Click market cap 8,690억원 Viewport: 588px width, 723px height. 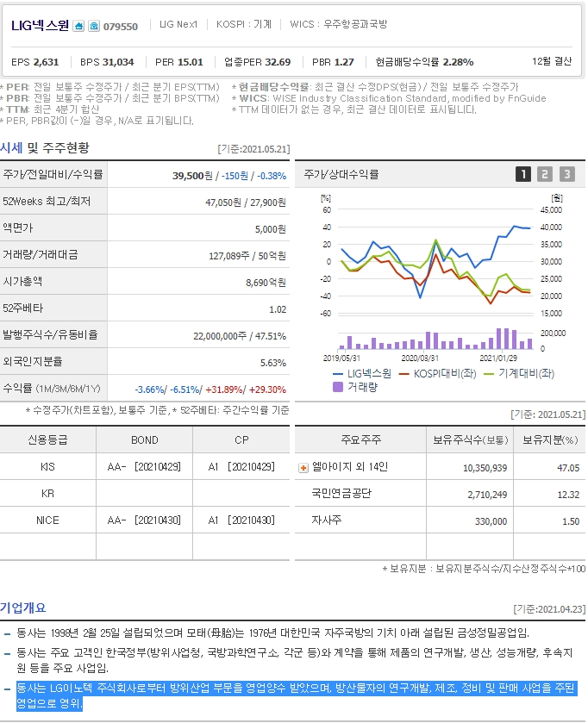(266, 283)
